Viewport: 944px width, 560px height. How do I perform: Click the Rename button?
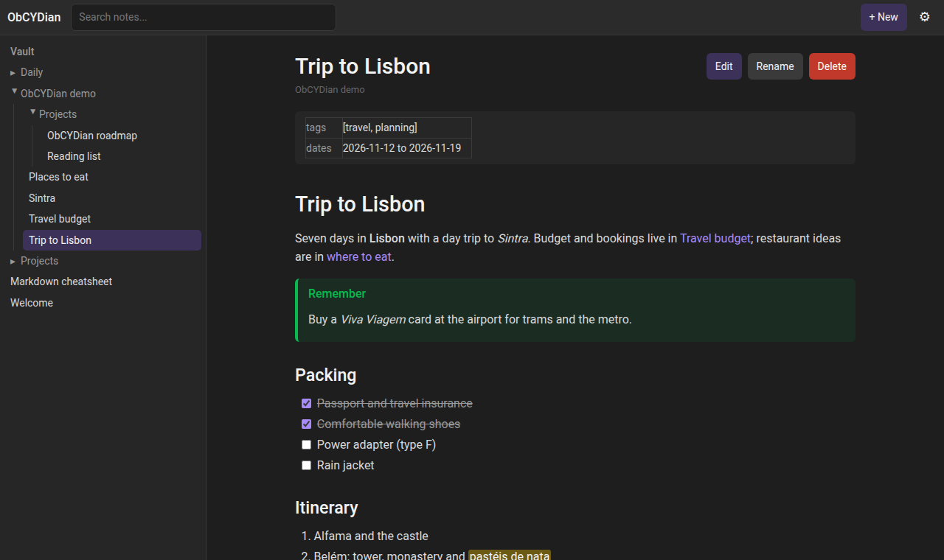coord(775,66)
